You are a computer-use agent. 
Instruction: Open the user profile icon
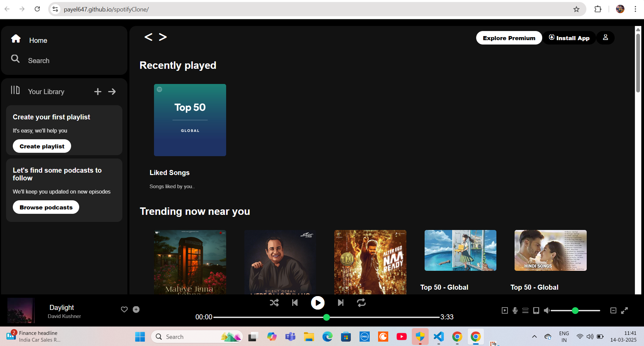606,37
